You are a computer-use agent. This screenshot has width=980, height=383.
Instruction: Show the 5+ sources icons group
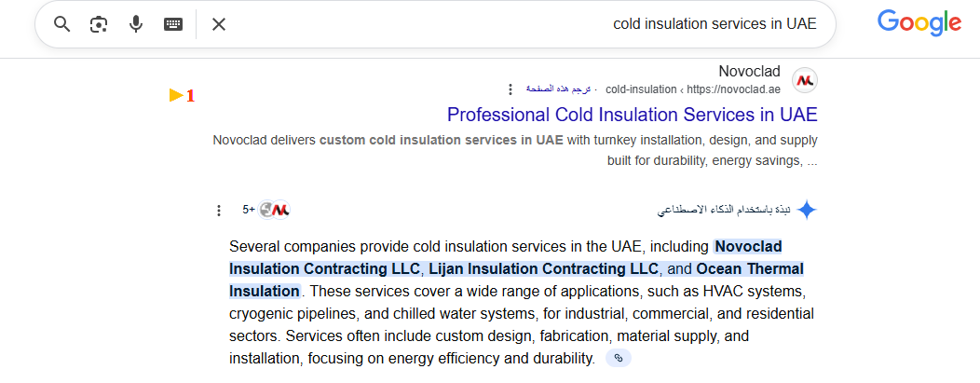(x=266, y=210)
